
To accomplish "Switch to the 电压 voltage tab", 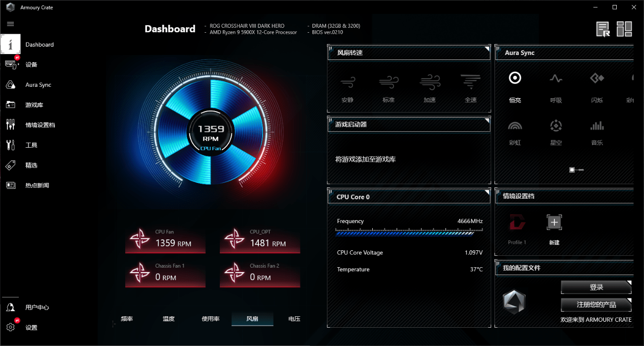I will click(x=294, y=319).
